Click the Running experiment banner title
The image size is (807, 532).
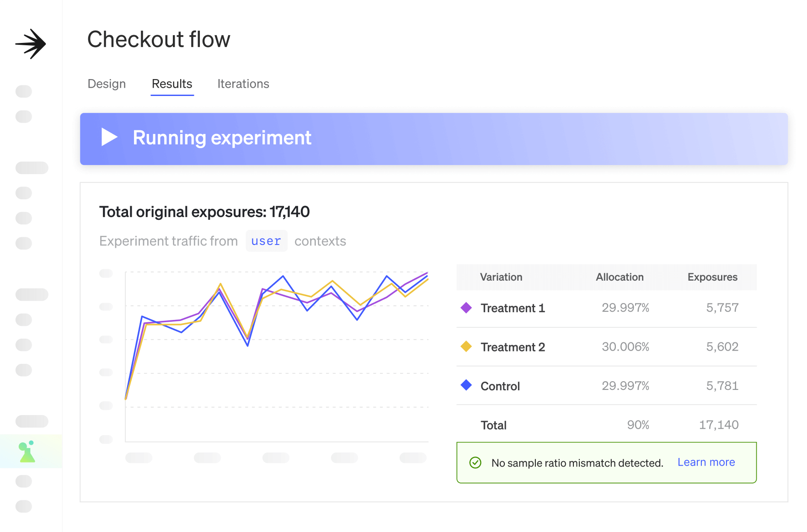point(222,138)
